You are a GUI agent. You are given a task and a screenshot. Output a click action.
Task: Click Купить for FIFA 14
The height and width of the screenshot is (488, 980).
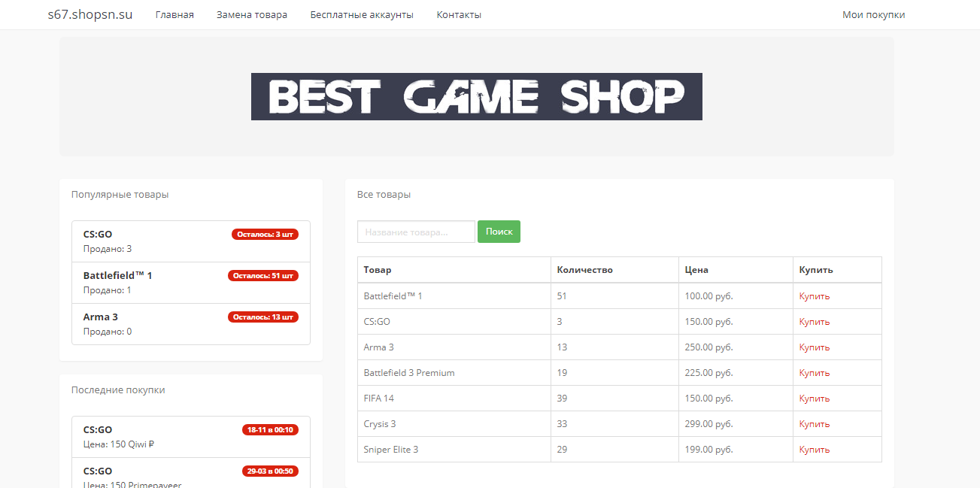click(x=815, y=399)
